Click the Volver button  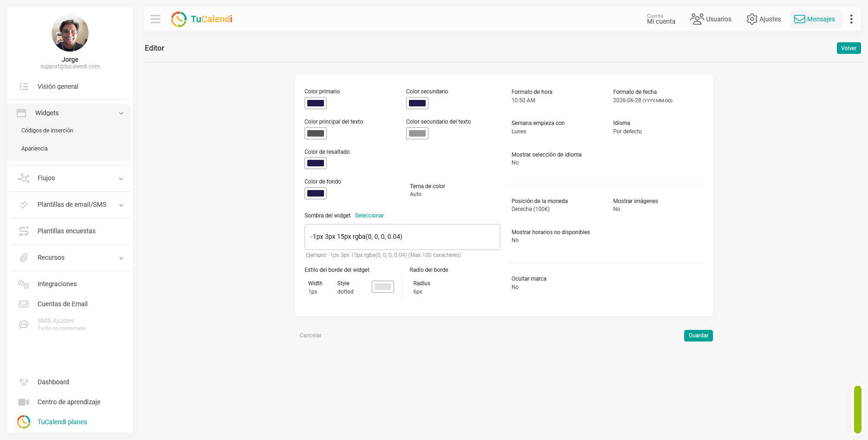coord(849,48)
